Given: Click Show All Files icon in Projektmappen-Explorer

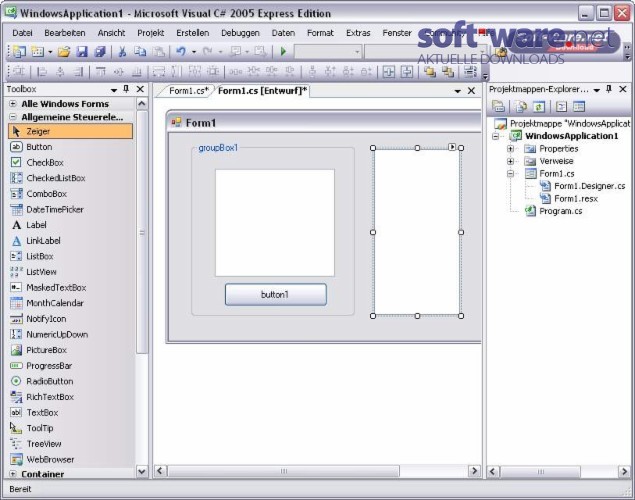Looking at the screenshot, I should pos(521,106).
